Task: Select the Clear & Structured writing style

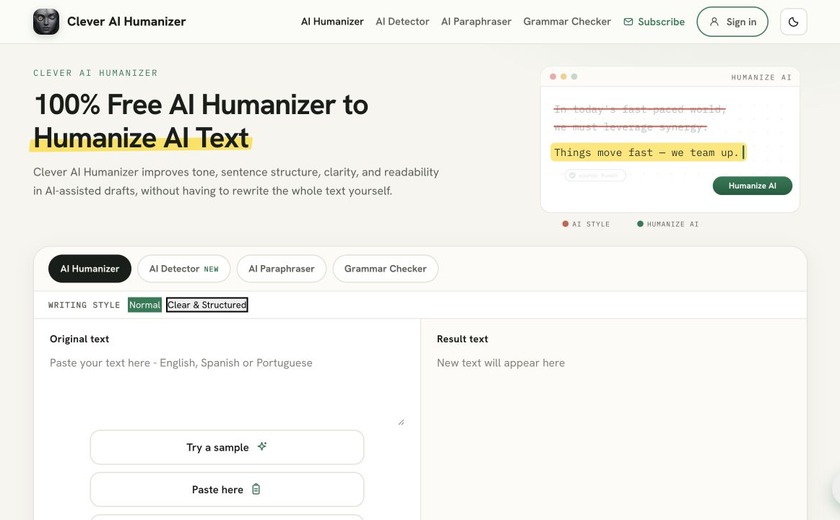Action: pos(207,305)
